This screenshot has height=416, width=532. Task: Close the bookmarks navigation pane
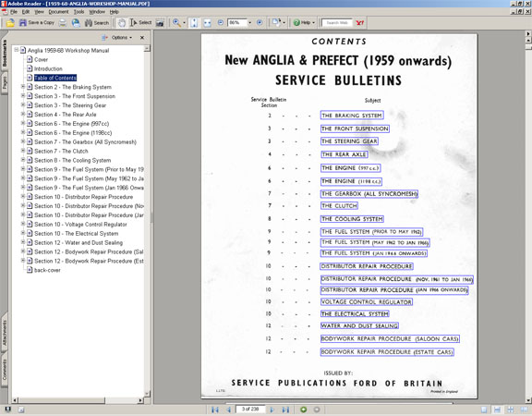coord(142,38)
